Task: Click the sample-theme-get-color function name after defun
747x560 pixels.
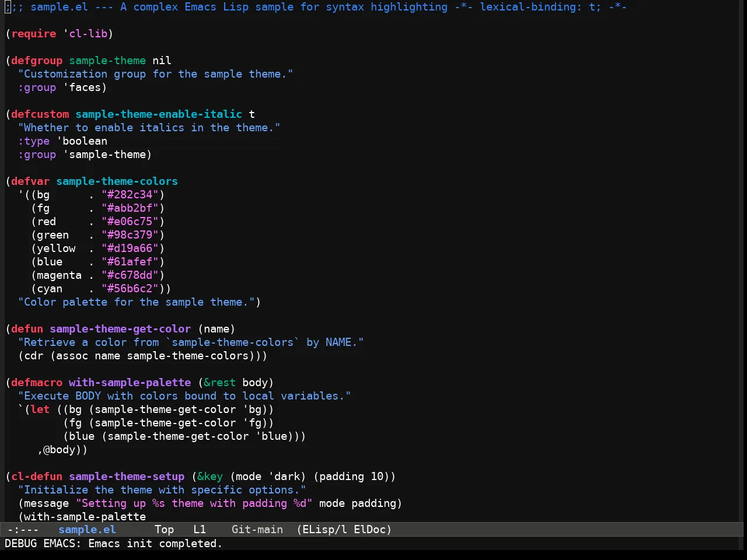Action: (x=120, y=329)
